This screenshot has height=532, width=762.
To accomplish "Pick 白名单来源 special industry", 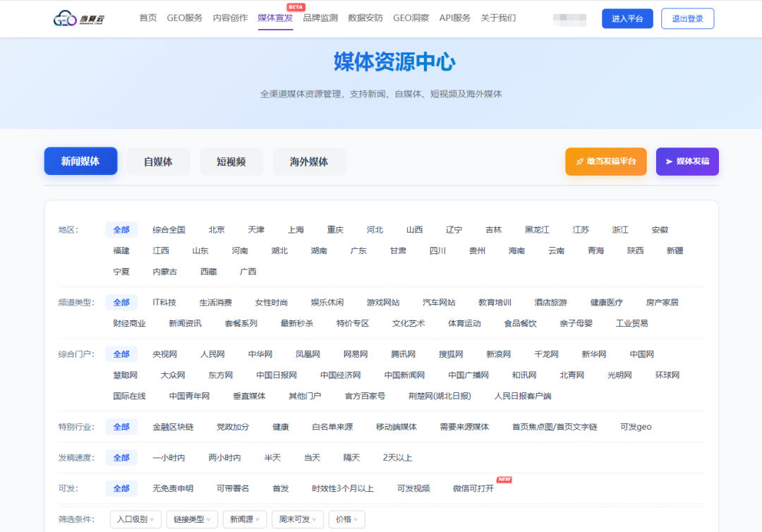I will coord(332,427).
